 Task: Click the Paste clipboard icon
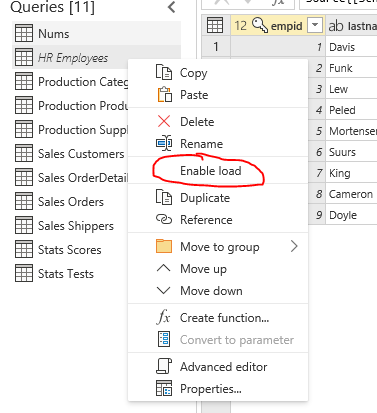coord(164,95)
